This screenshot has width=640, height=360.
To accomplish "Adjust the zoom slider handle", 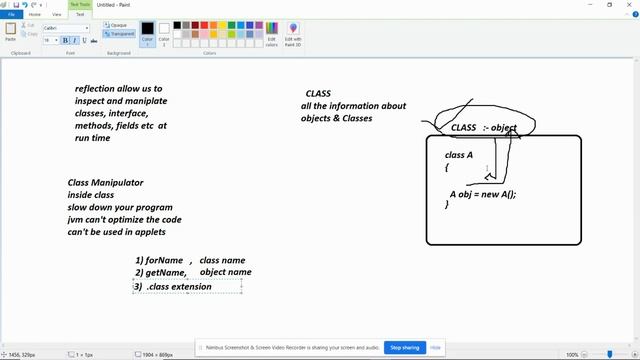I will pos(609,355).
